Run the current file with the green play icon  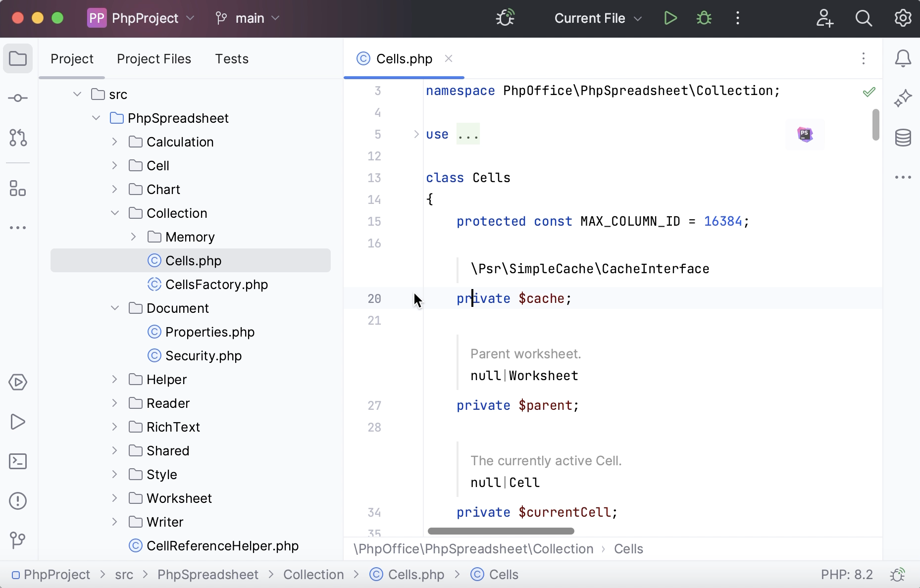tap(670, 18)
